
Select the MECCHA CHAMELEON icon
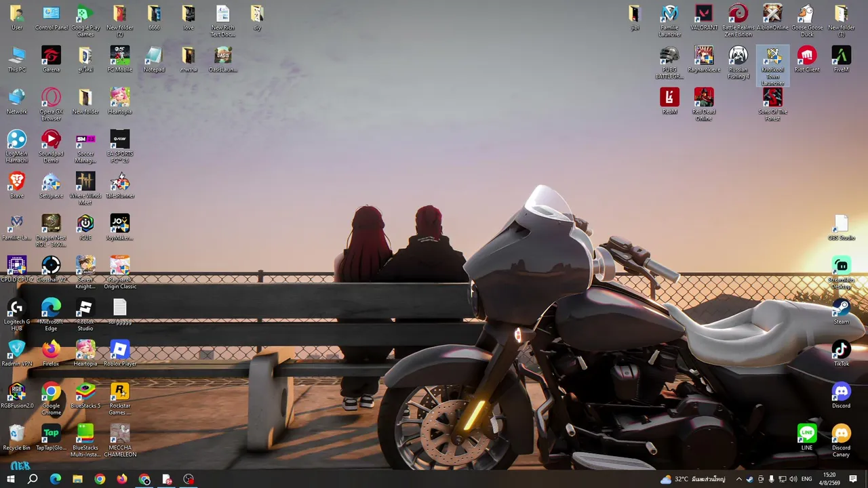click(119, 440)
